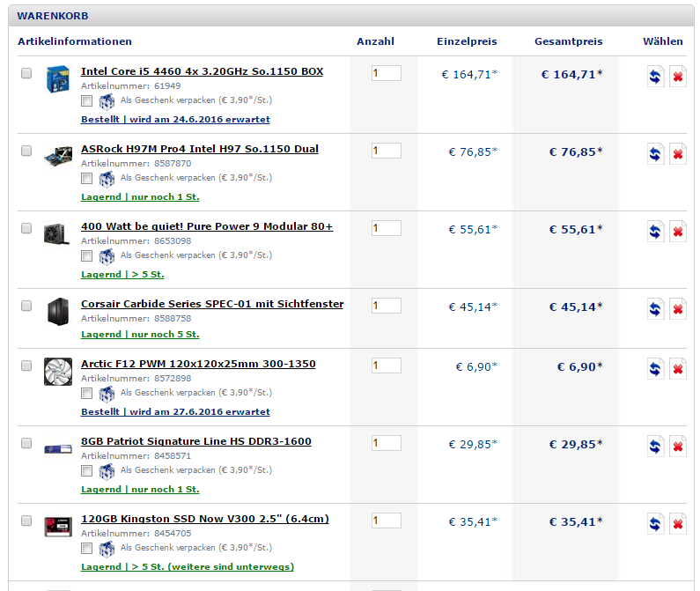Image resolution: width=700 pixels, height=591 pixels.
Task: Open ASRock H97M Pro4 product link
Action: 200,149
